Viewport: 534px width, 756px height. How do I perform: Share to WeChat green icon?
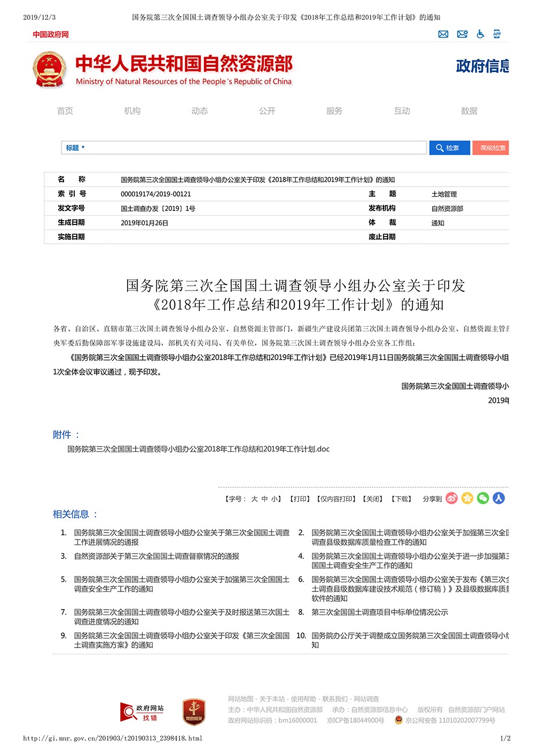[483, 498]
